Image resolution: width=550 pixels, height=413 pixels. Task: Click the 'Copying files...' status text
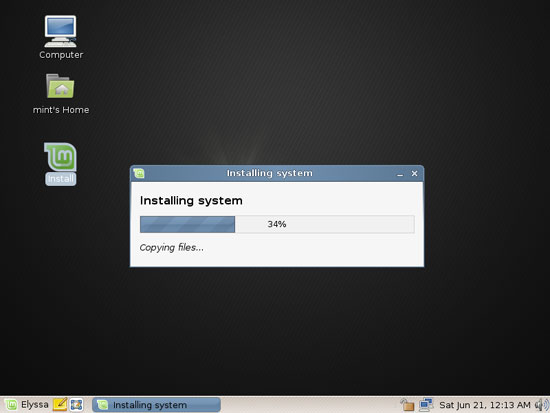point(172,248)
